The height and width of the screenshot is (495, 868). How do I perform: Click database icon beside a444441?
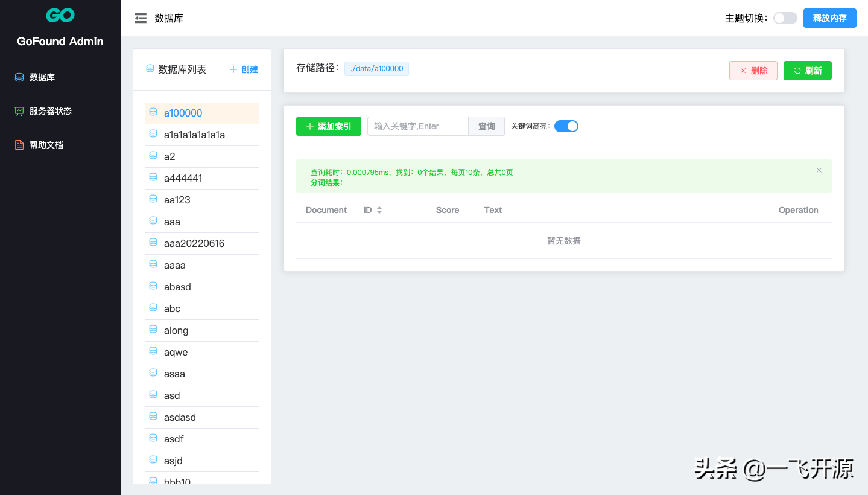153,177
